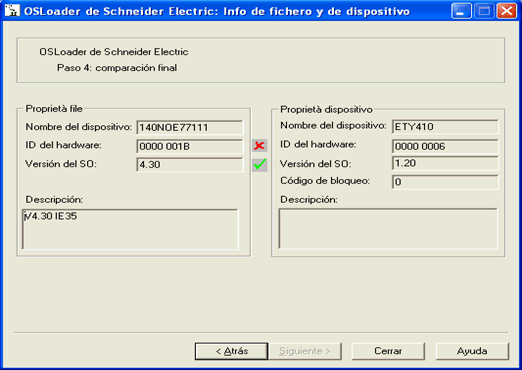
Task: Click file hardware ID field 0000 001B
Action: [x=190, y=146]
